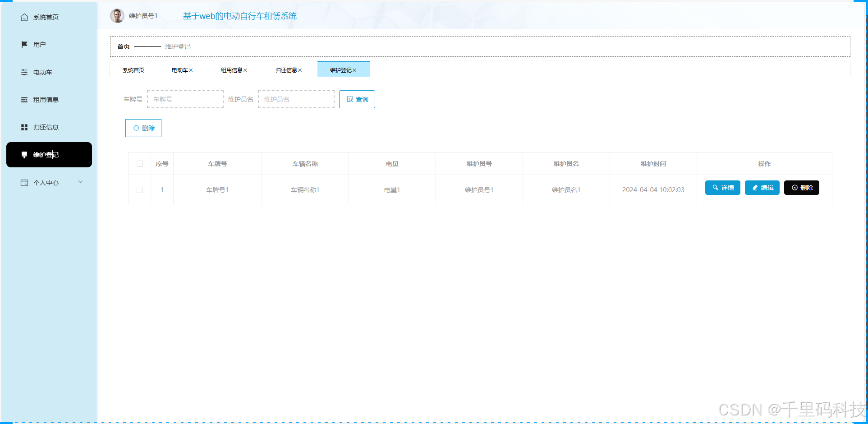Click the timestamp 2024-04-04 10:02:03
This screenshot has height=424, width=868.
coord(653,190)
